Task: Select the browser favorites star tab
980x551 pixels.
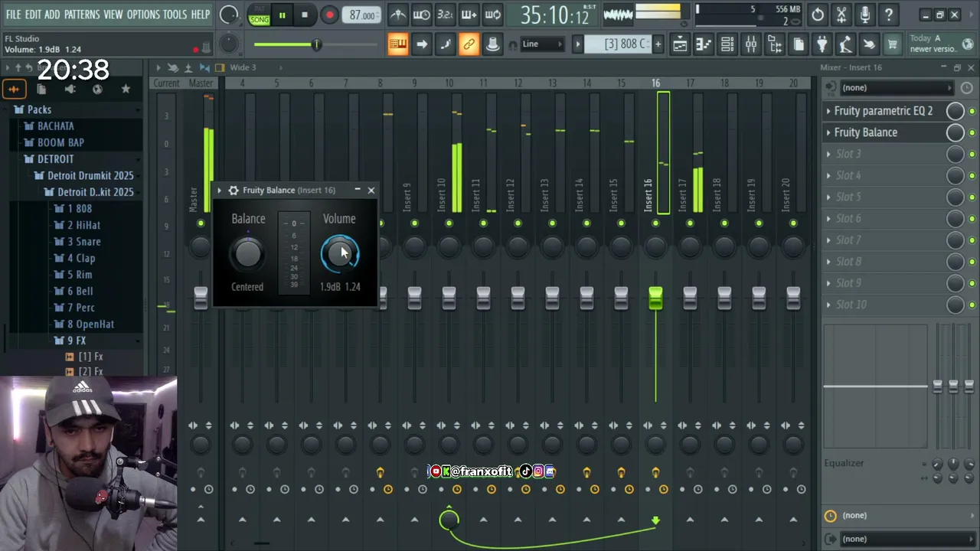Action: (126, 90)
